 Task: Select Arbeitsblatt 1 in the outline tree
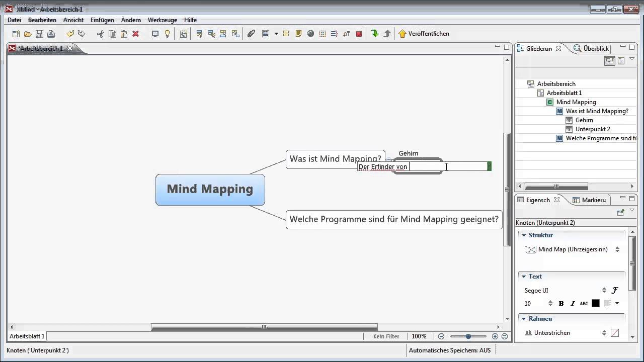pyautogui.click(x=564, y=93)
